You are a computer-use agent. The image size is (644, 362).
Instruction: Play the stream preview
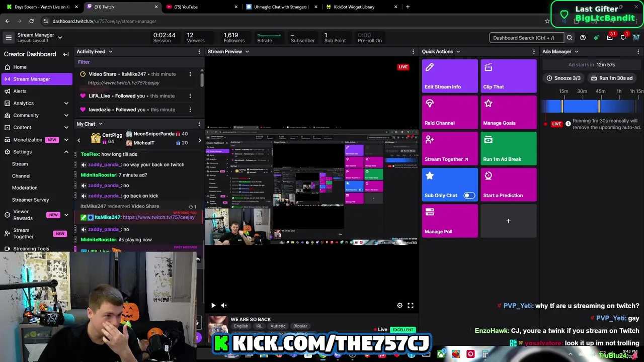[x=213, y=305]
